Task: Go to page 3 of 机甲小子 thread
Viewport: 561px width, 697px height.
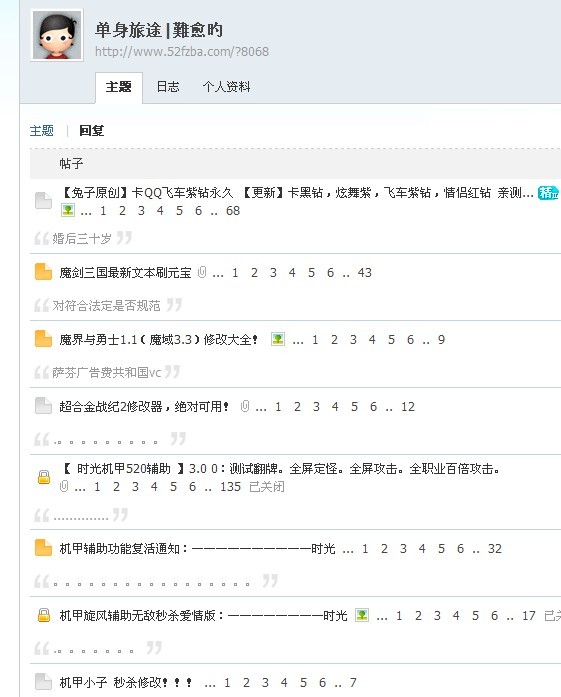Action: click(265, 683)
